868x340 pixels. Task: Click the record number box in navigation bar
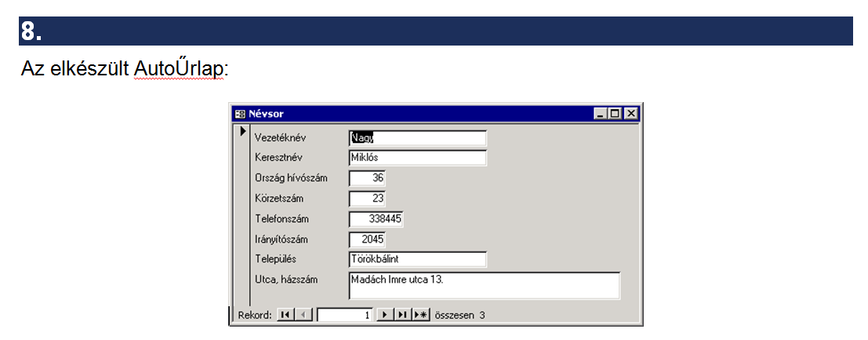[344, 315]
